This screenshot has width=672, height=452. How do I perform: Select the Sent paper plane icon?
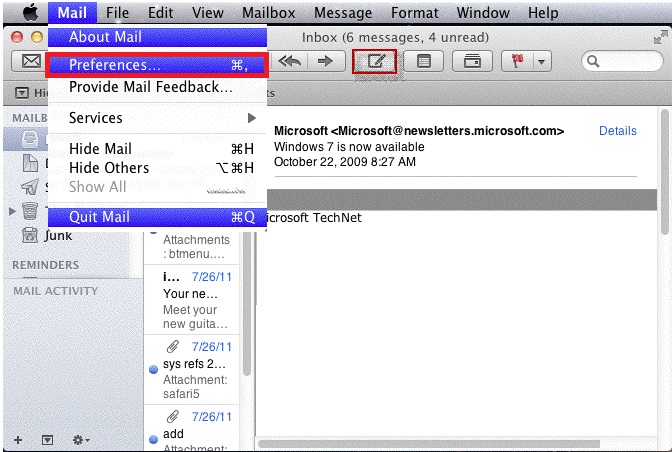pyautogui.click(x=30, y=187)
